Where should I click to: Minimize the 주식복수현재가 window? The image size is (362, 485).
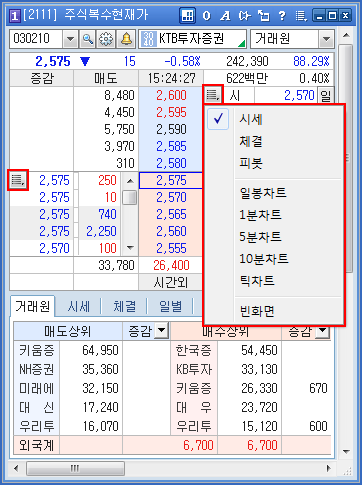(x=319, y=16)
